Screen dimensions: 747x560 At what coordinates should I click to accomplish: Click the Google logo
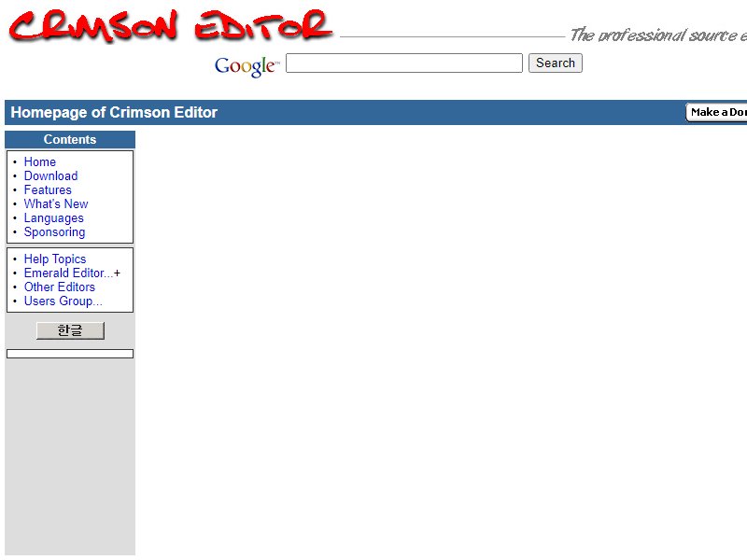click(247, 65)
